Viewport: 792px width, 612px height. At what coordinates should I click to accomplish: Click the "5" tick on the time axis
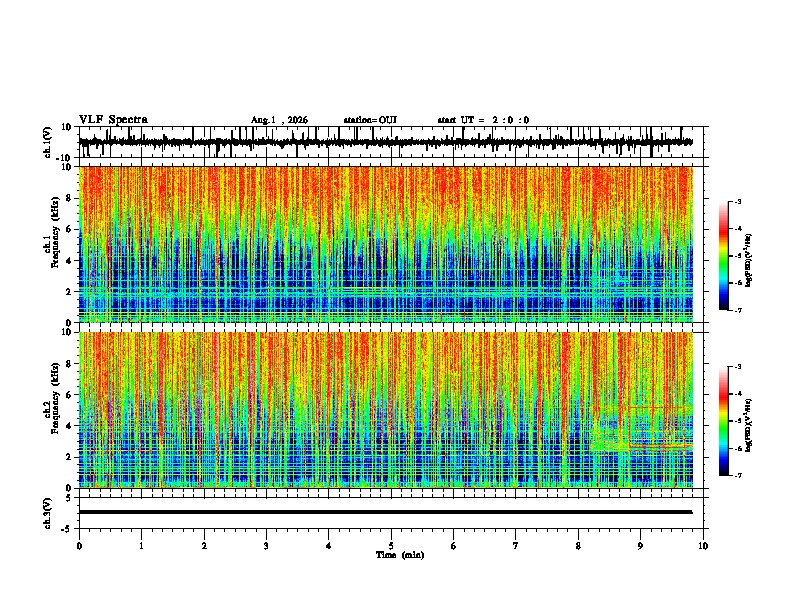pyautogui.click(x=391, y=546)
